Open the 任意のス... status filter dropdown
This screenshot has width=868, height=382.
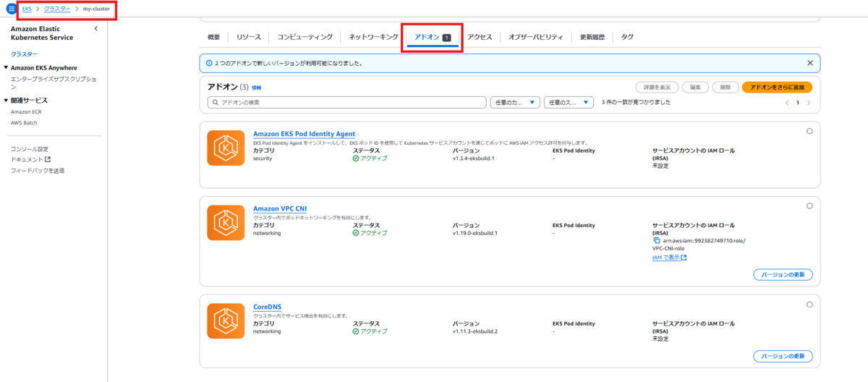click(569, 103)
